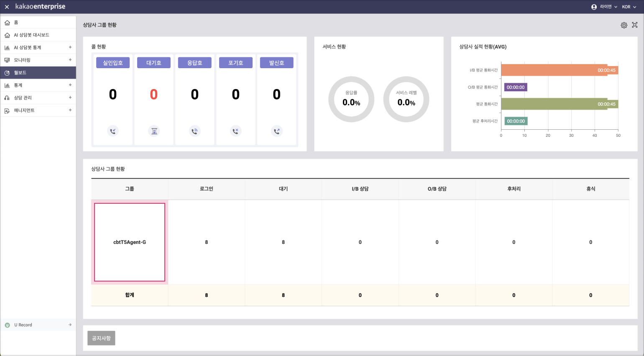Click the 공지사항 button
The image size is (644, 356).
point(101,338)
